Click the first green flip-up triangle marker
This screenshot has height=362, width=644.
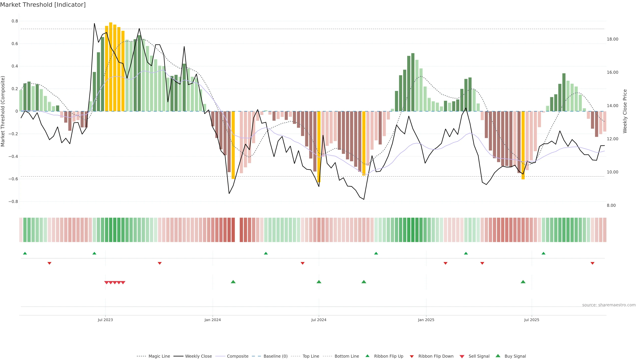[x=25, y=253]
